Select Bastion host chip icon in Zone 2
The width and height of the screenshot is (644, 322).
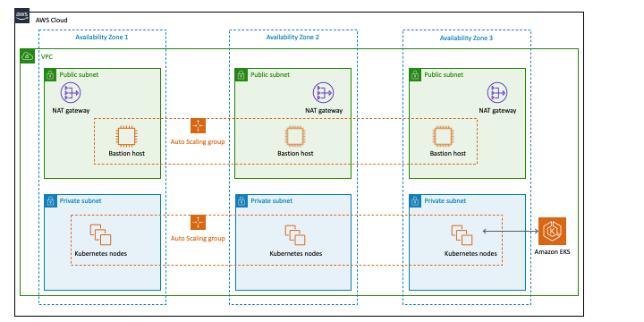(295, 137)
